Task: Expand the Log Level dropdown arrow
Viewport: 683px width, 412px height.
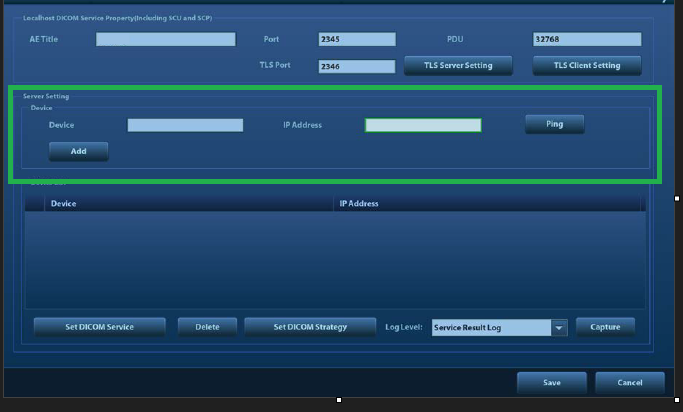Action: click(x=559, y=328)
